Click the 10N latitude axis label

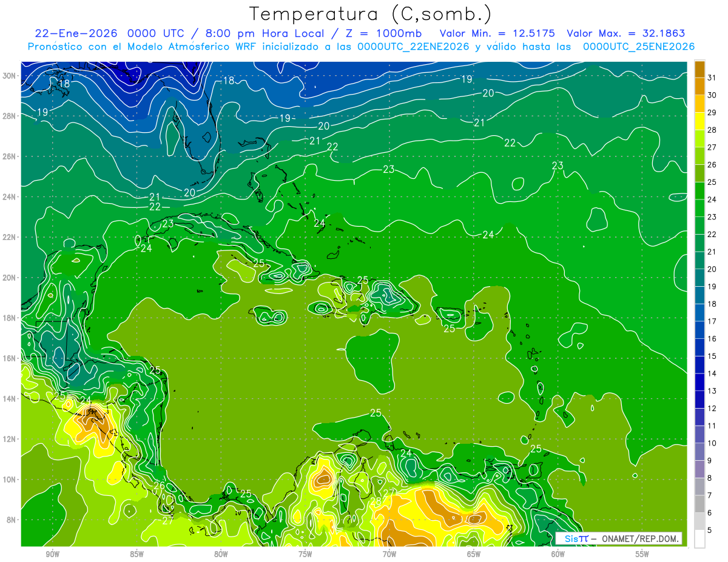pos(10,480)
